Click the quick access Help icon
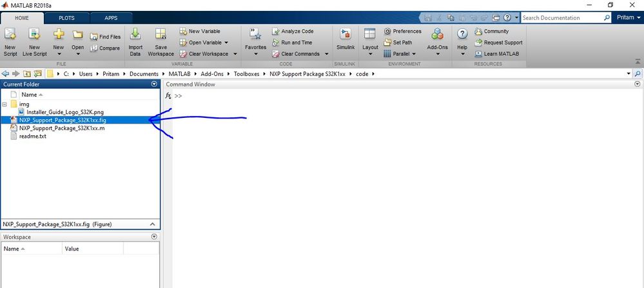This screenshot has height=288, width=644. 507,17
